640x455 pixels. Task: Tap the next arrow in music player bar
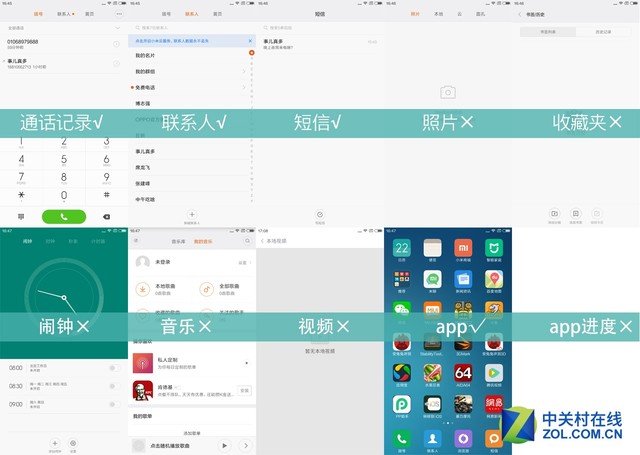246,446
